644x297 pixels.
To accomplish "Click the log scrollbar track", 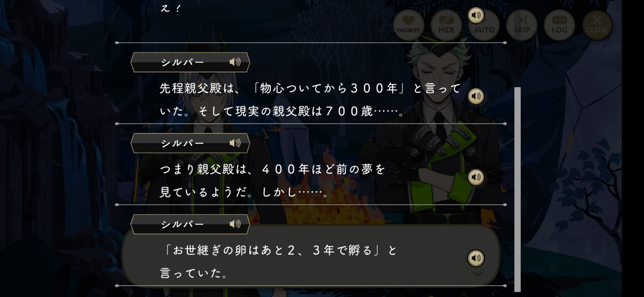I will click(517, 189).
